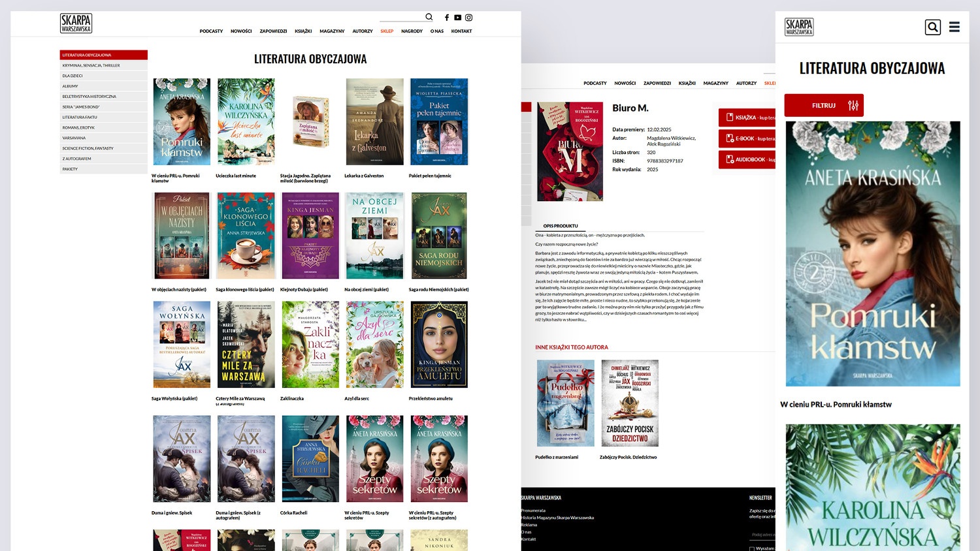Image resolution: width=980 pixels, height=551 pixels.
Task: Open the SKLEP menu item
Action: [387, 31]
